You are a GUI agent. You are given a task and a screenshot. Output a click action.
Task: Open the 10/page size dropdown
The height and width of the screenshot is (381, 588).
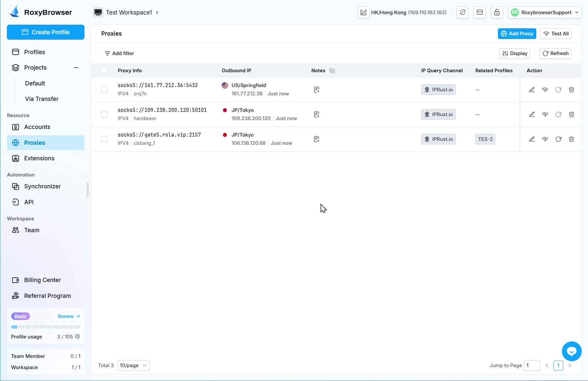click(x=133, y=365)
